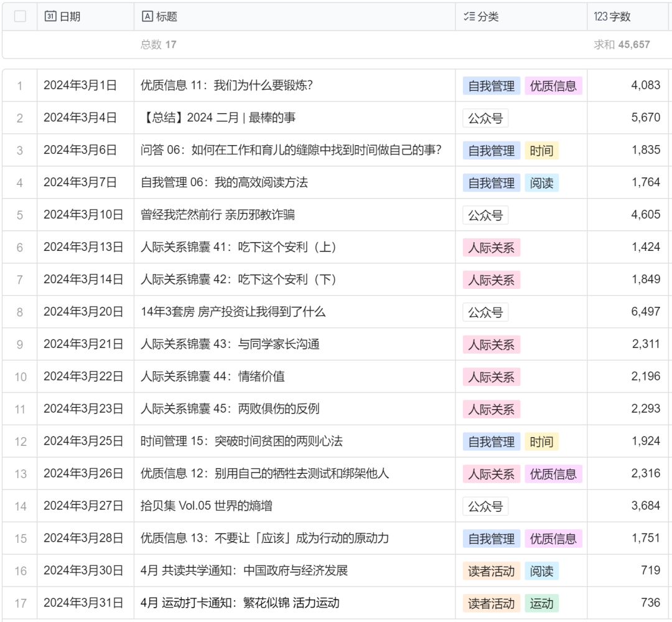Click the 优质信息 tag in row 1
The image size is (672, 622).
click(x=553, y=86)
